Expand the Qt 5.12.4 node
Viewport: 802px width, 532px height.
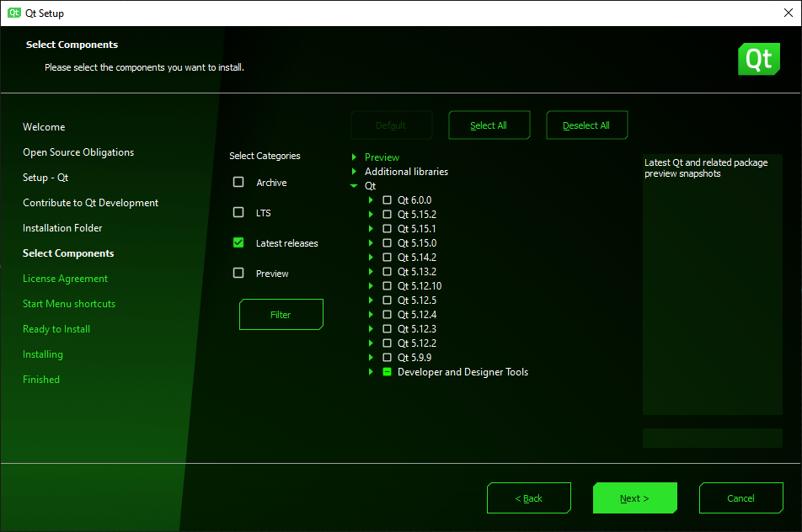click(x=371, y=314)
